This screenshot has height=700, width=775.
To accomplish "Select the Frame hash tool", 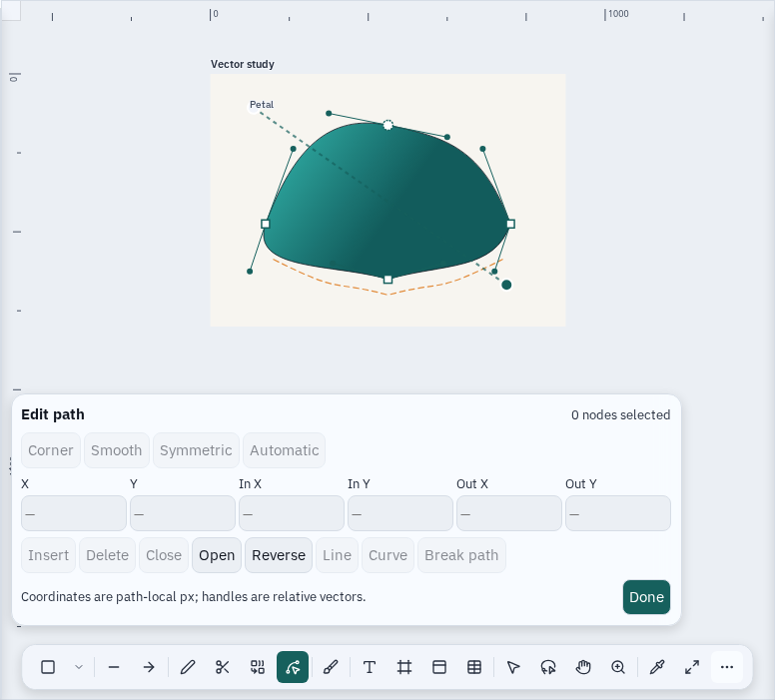I will click(404, 667).
